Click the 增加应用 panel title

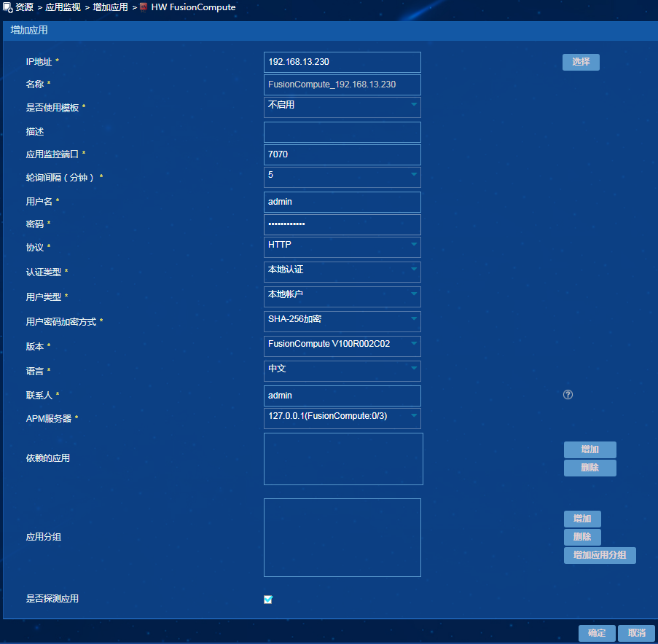tap(29, 30)
